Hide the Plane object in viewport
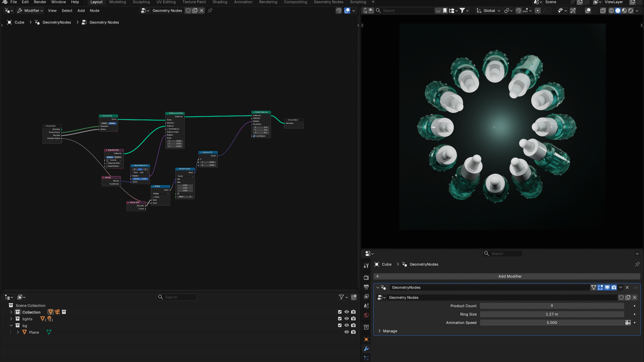644x362 pixels. (x=346, y=332)
